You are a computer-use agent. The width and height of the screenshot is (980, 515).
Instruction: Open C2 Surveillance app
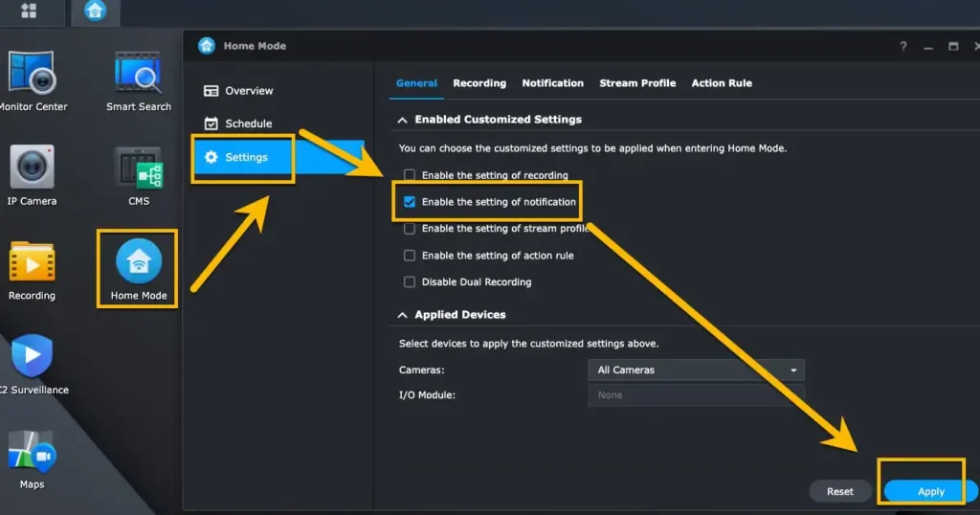[33, 365]
